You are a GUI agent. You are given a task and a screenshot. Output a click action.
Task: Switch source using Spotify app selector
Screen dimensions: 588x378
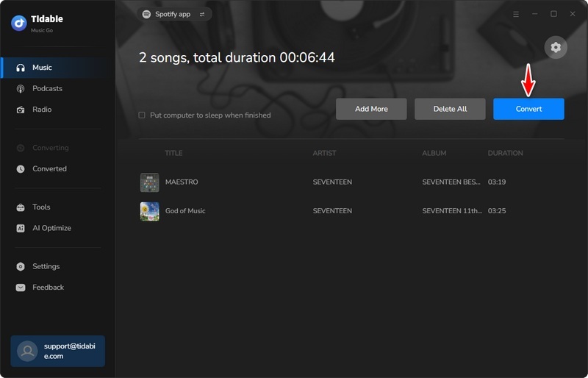[x=174, y=14]
